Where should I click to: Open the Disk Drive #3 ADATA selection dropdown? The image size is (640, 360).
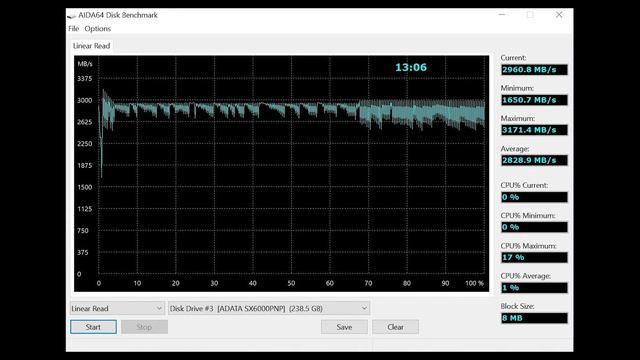click(269, 309)
